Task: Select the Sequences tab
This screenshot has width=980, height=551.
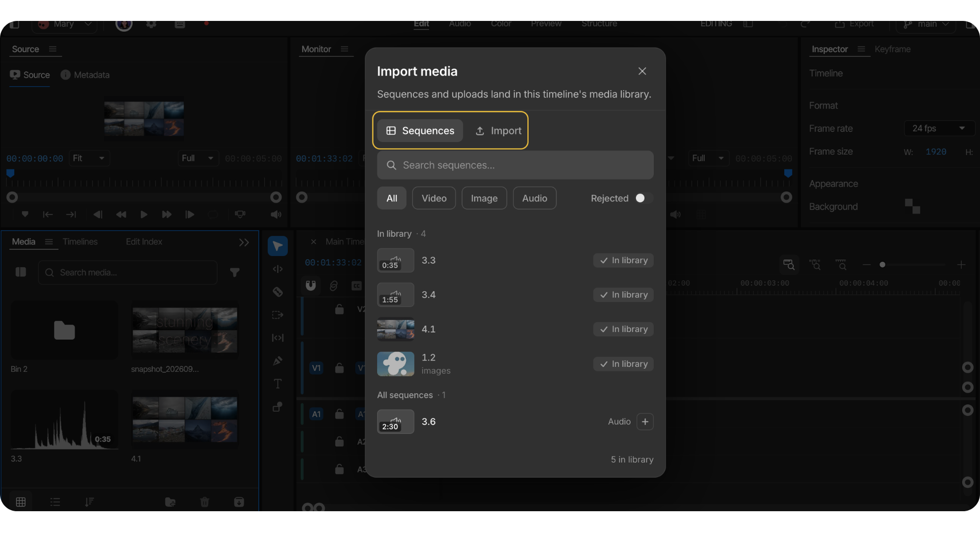Action: 420,131
